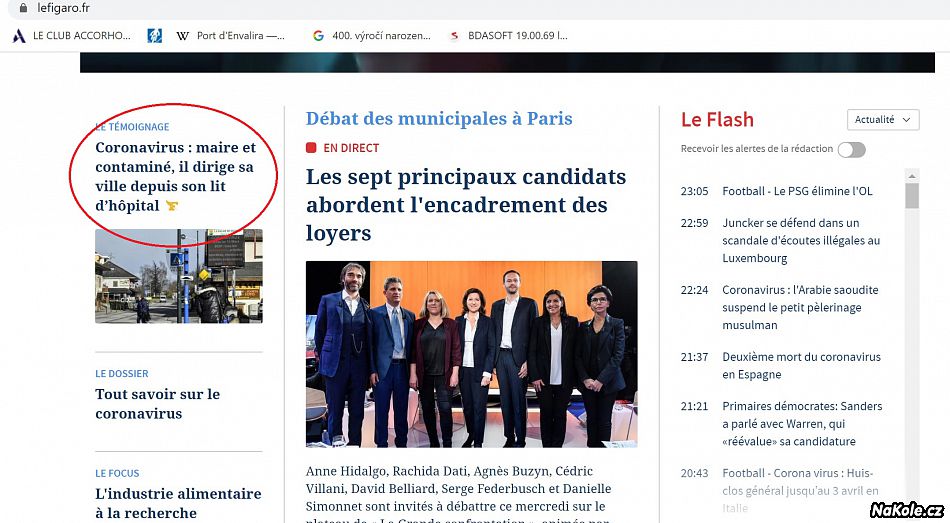Viewport: 950px width, 523px height.
Task: Open Football - Corona virus Huis-clos item
Action: point(800,490)
